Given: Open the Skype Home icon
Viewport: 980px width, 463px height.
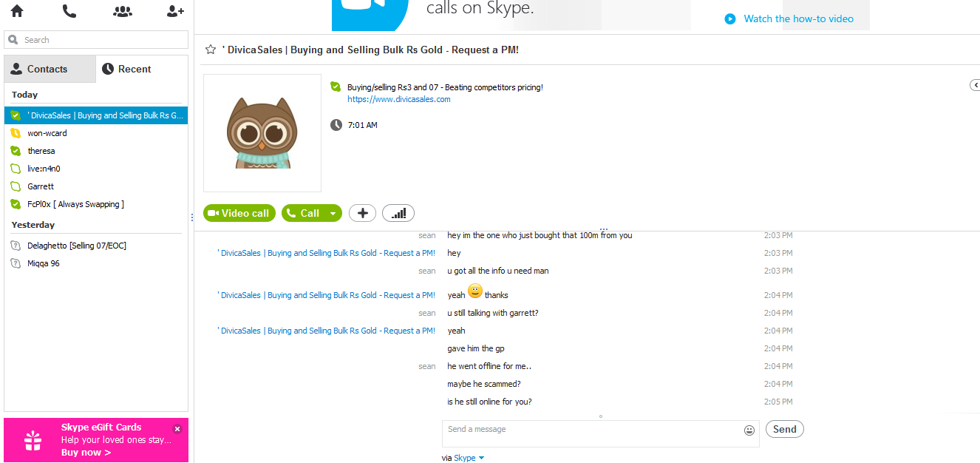Looking at the screenshot, I should click(x=17, y=11).
